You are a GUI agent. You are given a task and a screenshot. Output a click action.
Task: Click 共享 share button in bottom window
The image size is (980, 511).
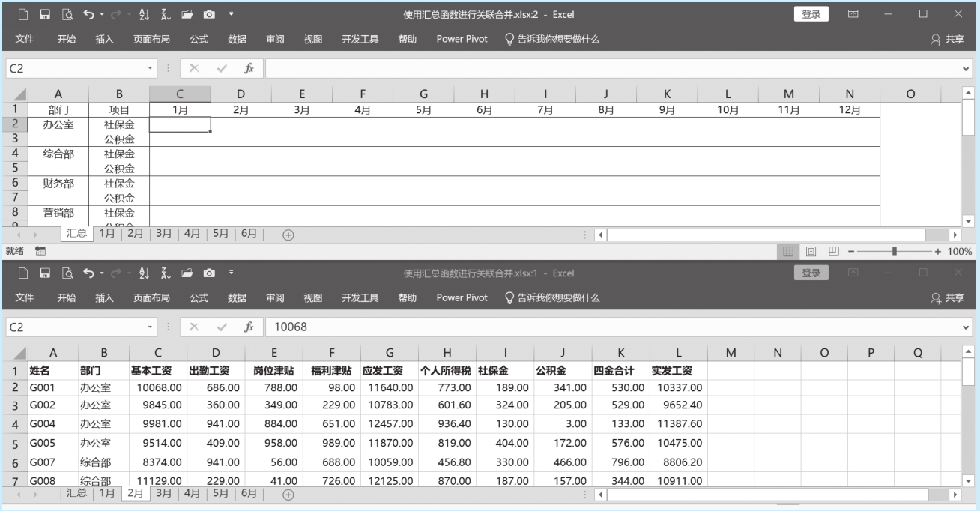pyautogui.click(x=947, y=298)
